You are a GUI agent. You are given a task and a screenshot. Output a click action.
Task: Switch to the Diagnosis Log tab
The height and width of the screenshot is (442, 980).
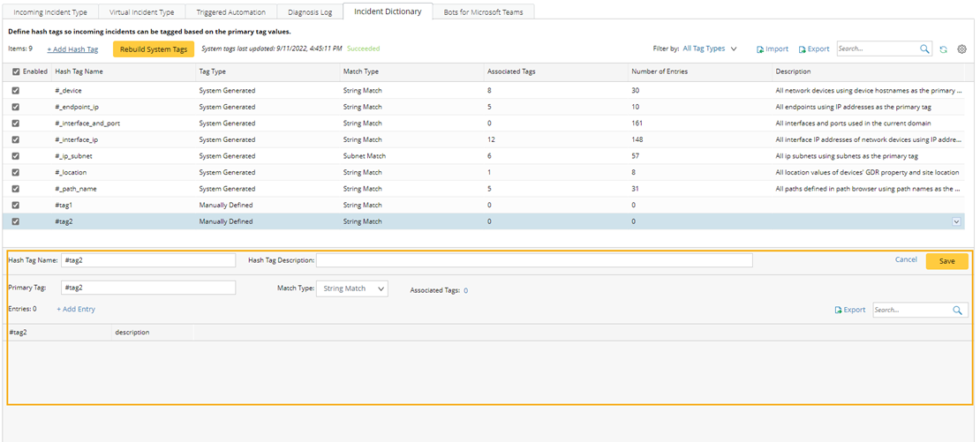tap(309, 12)
